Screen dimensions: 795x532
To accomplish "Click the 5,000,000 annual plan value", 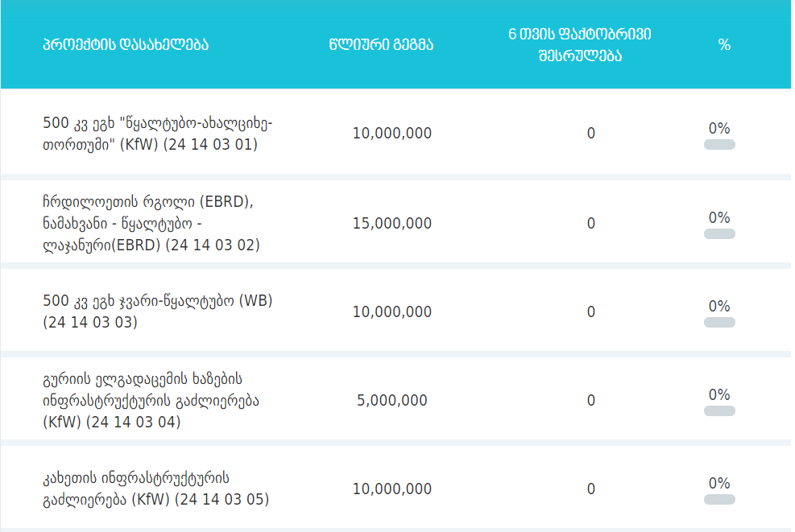I will click(392, 400).
